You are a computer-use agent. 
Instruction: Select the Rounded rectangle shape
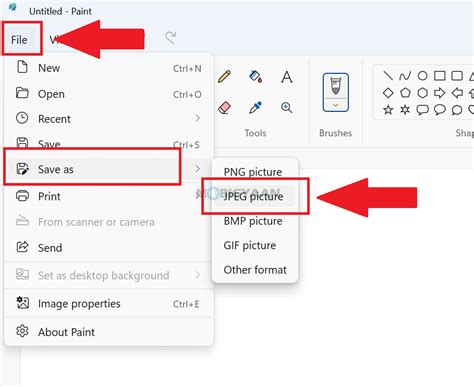[457, 76]
